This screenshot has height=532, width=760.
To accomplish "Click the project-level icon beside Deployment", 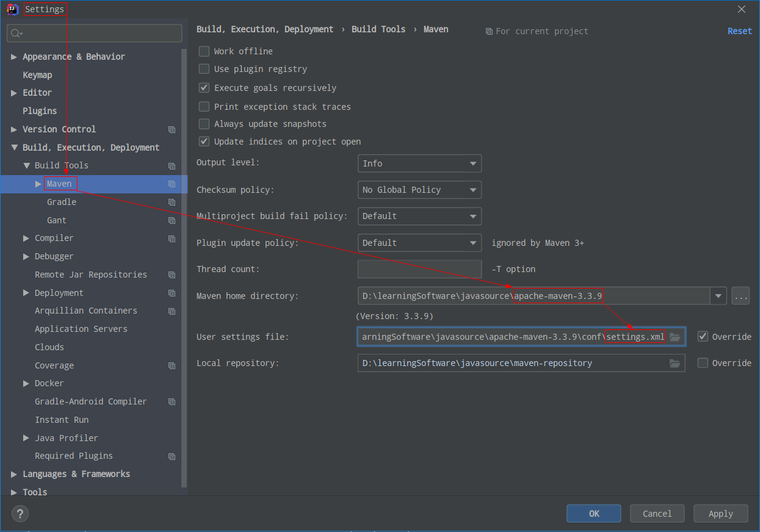I will pyautogui.click(x=172, y=293).
